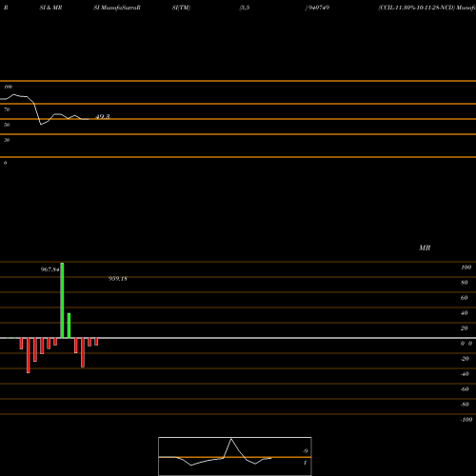
Task: Click the 30 label on RSI axis
Action: tap(7, 140)
